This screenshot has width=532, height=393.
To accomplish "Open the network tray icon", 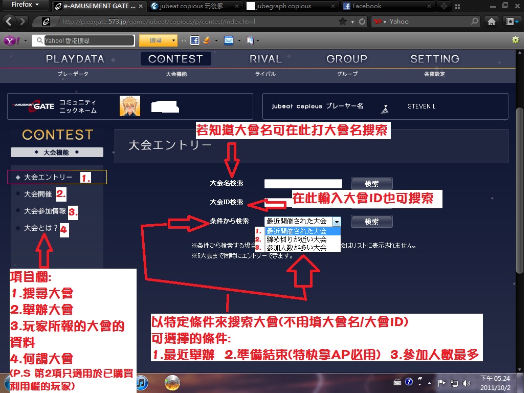I will (454, 383).
